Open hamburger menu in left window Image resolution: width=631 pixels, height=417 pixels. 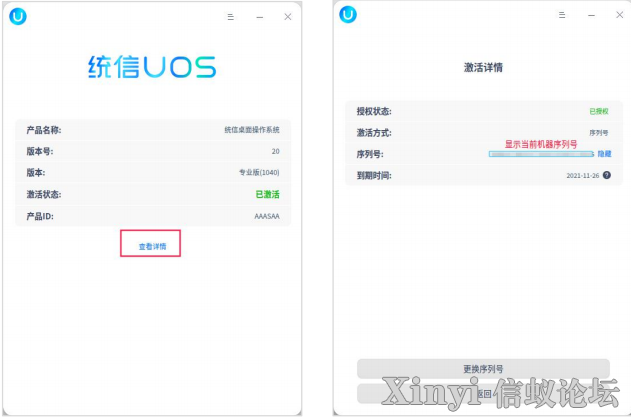coord(231,17)
